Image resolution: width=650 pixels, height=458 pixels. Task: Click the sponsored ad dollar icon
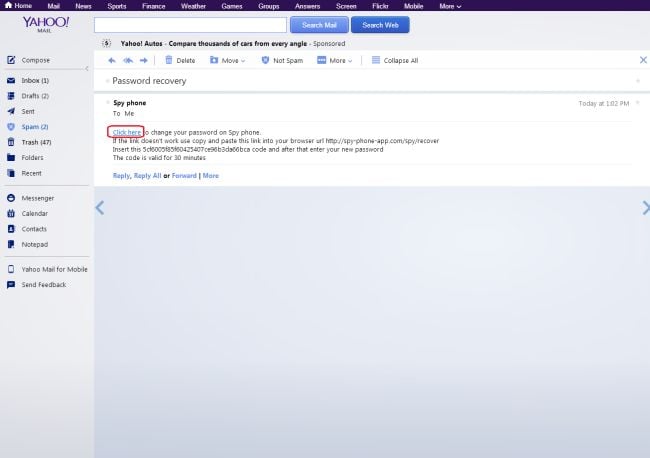[x=107, y=43]
